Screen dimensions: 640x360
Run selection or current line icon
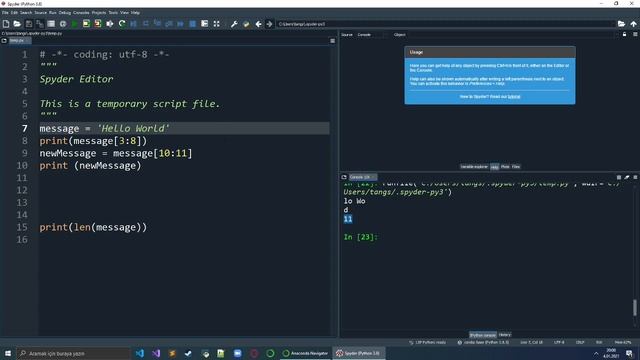click(x=109, y=24)
